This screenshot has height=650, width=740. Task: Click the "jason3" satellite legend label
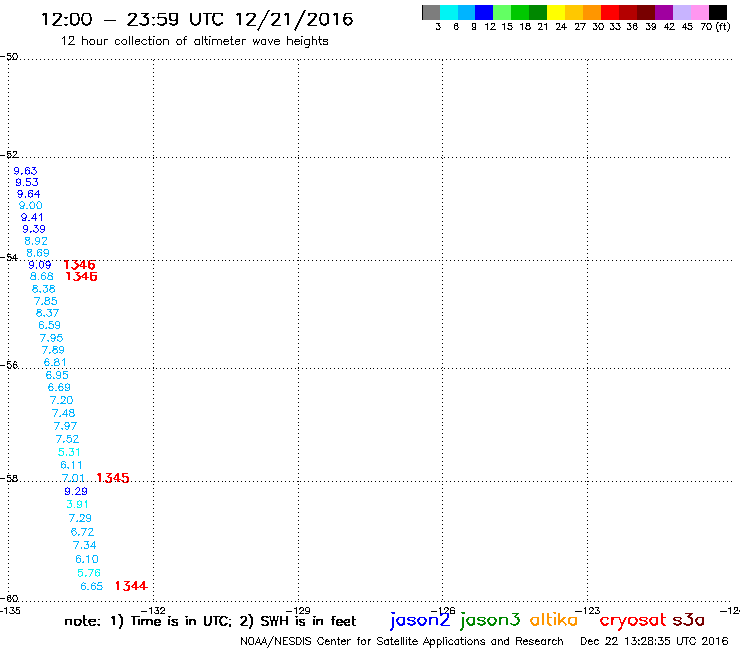[490, 620]
